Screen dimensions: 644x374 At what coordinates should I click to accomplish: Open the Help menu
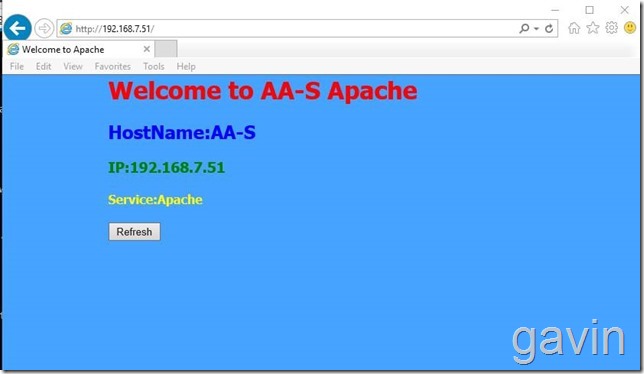point(186,67)
